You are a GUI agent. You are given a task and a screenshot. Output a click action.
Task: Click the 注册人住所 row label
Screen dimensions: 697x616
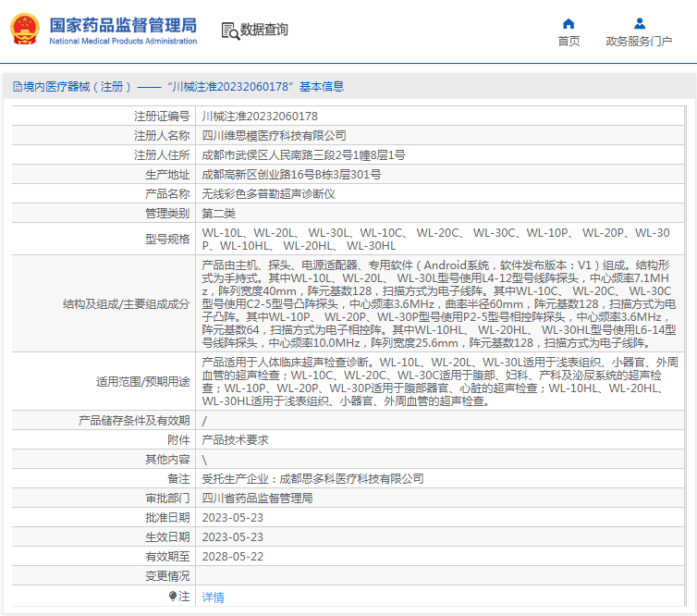tap(162, 155)
